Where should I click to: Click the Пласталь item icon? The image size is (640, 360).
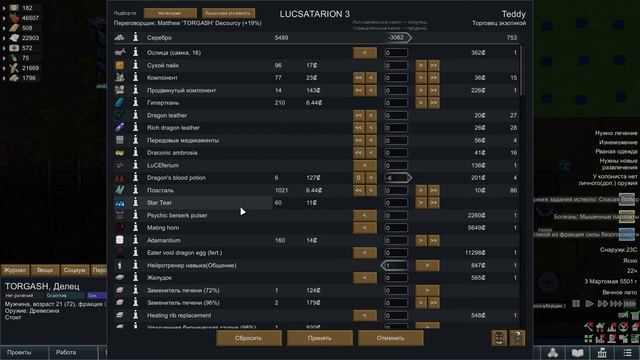tap(120, 190)
